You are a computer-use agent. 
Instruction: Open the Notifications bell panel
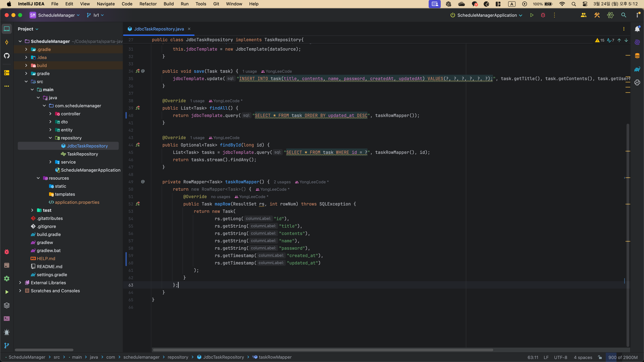tap(637, 29)
